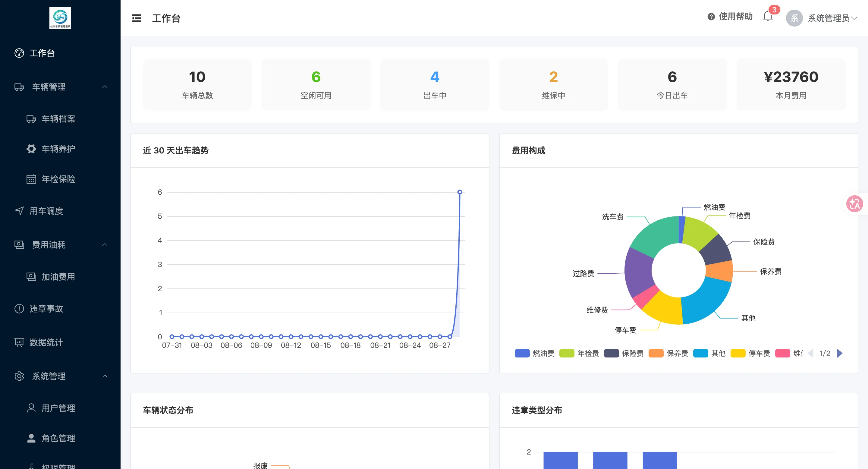The height and width of the screenshot is (469, 868).
Task: Open 用户管理 menu item
Action: pos(60,408)
